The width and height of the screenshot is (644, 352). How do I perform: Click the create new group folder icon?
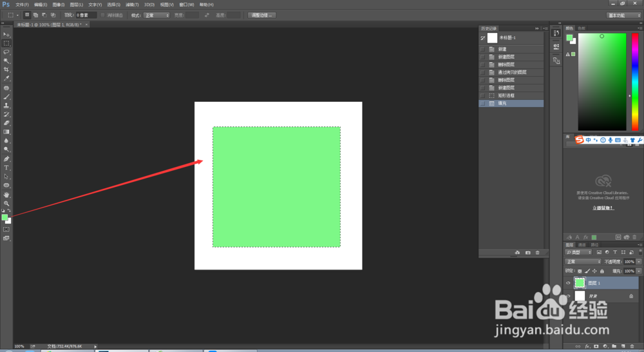(614, 346)
